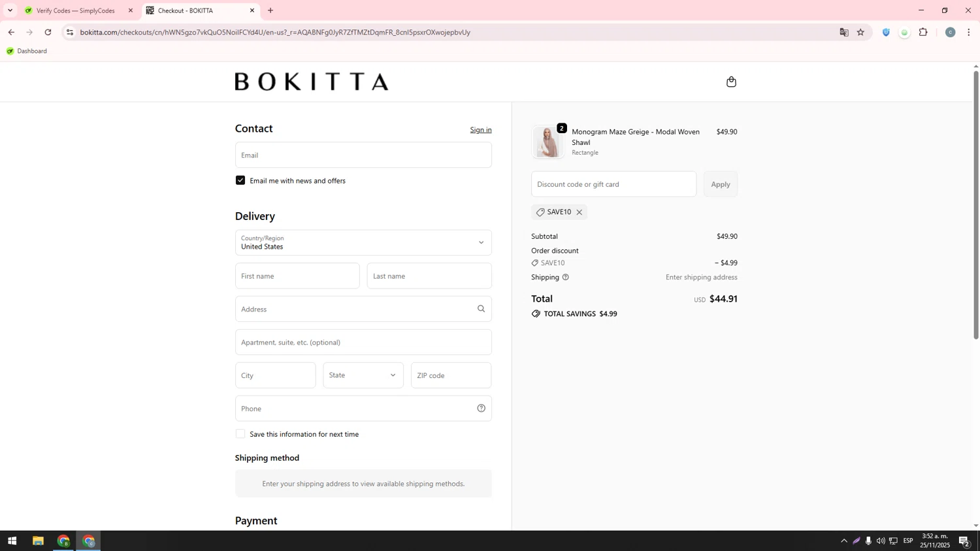Open the shopping bag cart icon
This screenshot has width=980, height=551.
(x=731, y=82)
